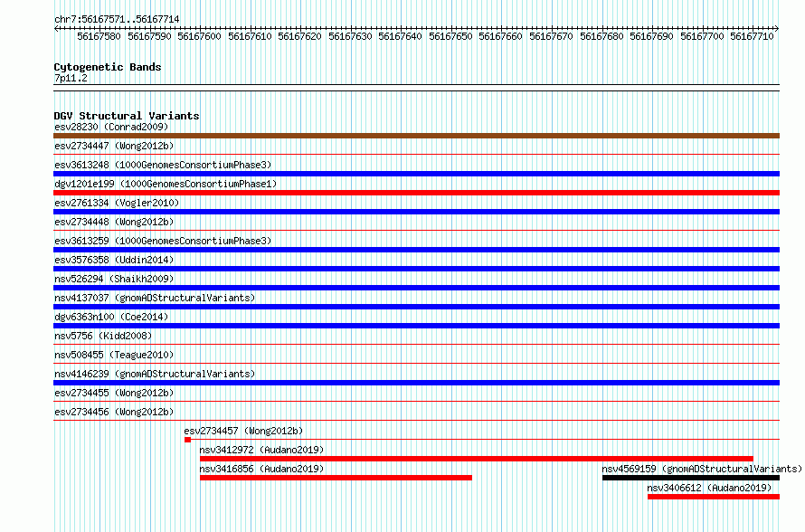Click the chr7:56167571..56167714 region label
805x532 pixels.
coord(117,20)
